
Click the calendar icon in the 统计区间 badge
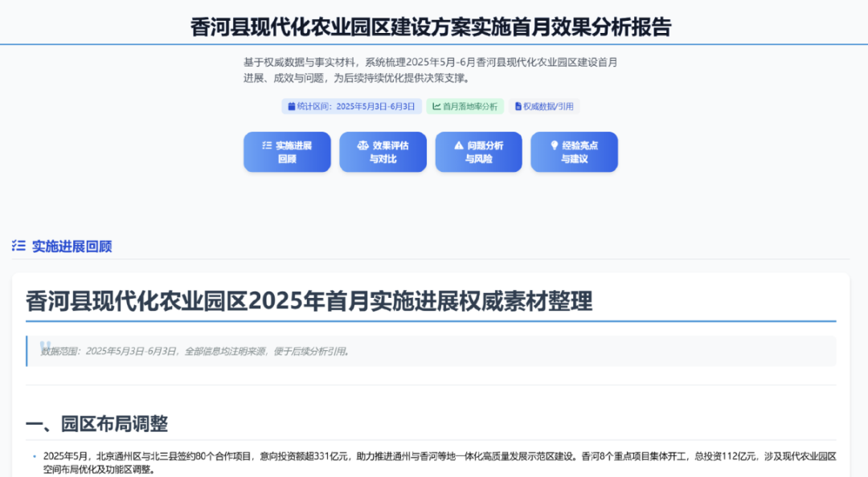(292, 106)
